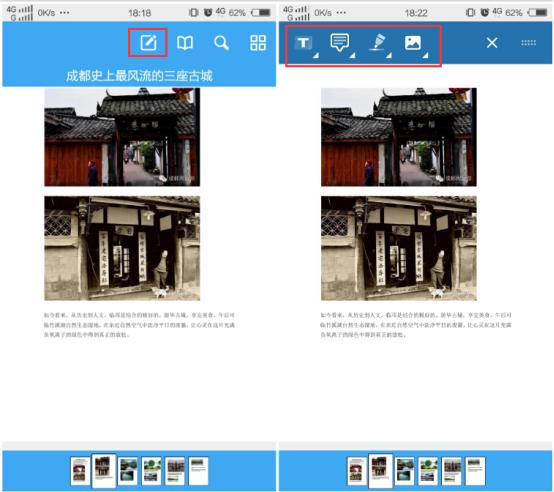Select the comment note tool
554x492 pixels.
point(340,42)
